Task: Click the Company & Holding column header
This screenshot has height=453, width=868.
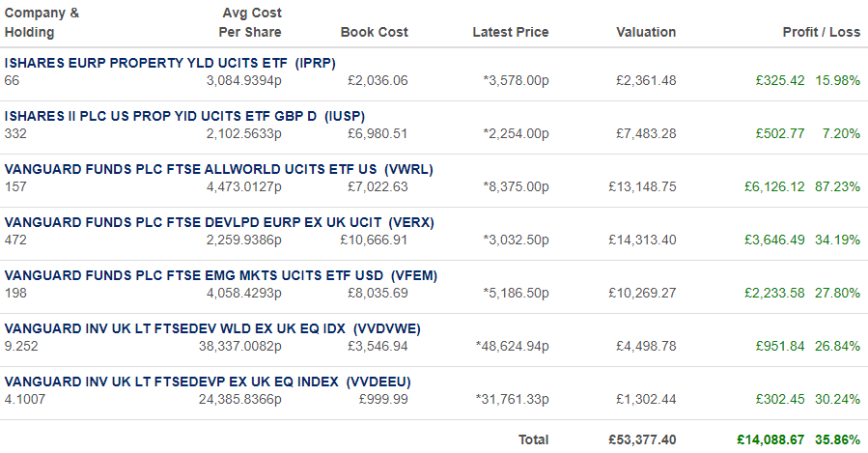Action: click(x=42, y=23)
